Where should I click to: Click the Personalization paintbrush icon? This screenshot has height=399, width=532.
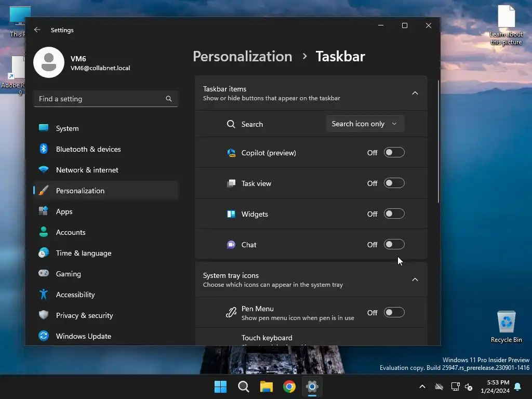44,190
